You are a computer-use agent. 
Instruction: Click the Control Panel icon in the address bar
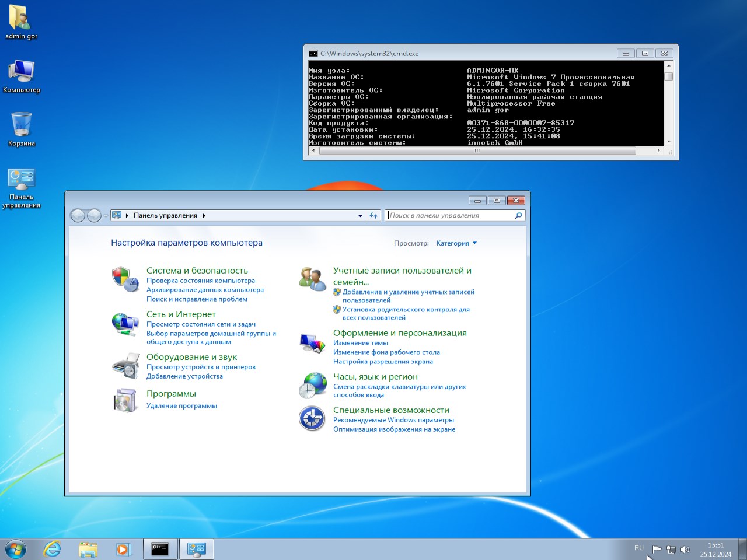point(117,215)
